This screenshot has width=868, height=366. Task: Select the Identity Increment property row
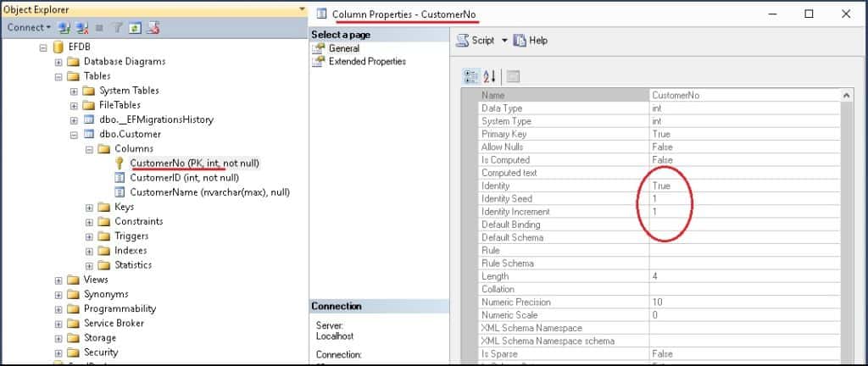pos(659,211)
